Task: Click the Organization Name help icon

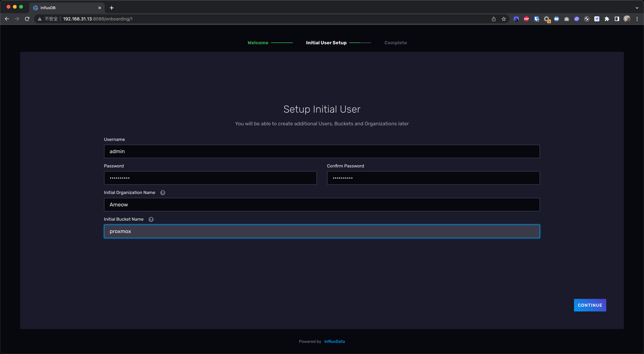Action: point(163,193)
